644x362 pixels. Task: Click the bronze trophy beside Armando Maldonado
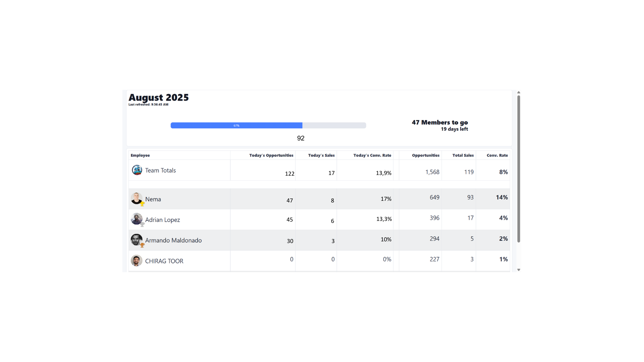point(142,245)
